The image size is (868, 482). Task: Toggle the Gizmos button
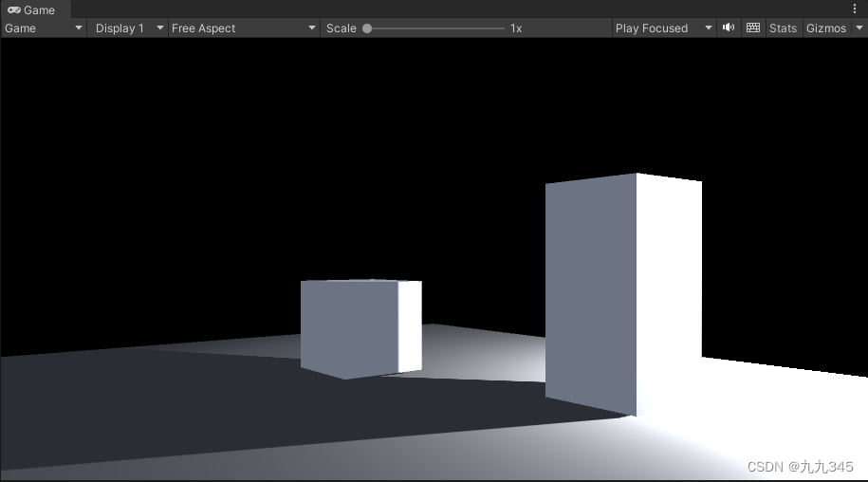(x=826, y=28)
